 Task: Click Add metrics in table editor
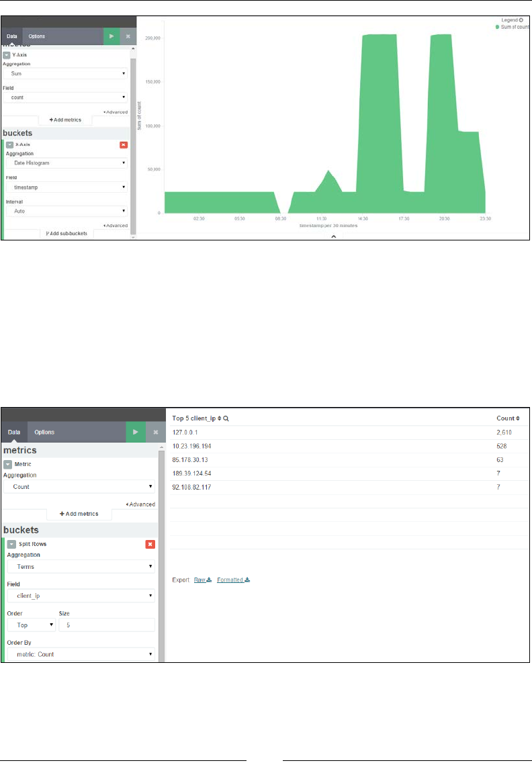coord(79,514)
